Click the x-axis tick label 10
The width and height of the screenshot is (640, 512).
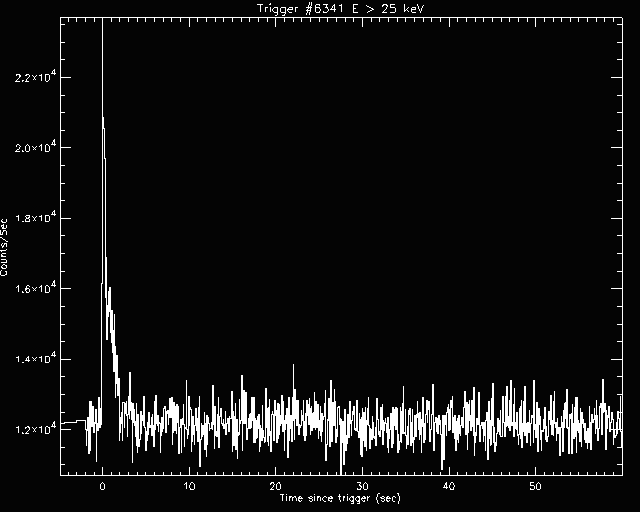click(x=189, y=486)
